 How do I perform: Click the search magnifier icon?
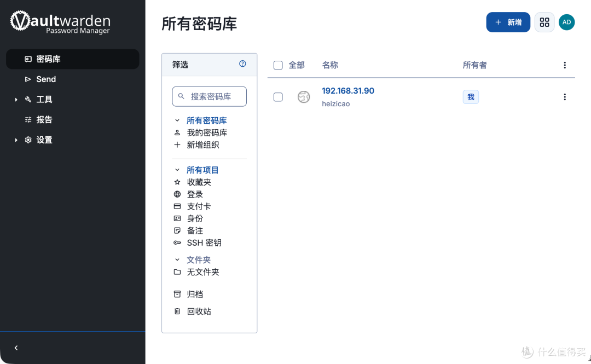181,96
